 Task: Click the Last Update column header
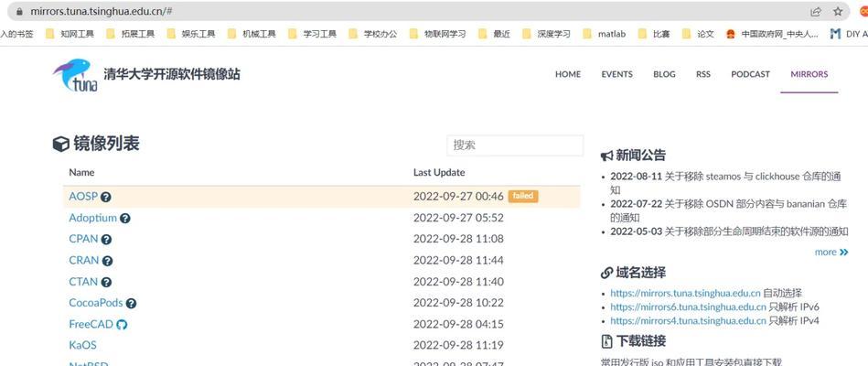439,172
